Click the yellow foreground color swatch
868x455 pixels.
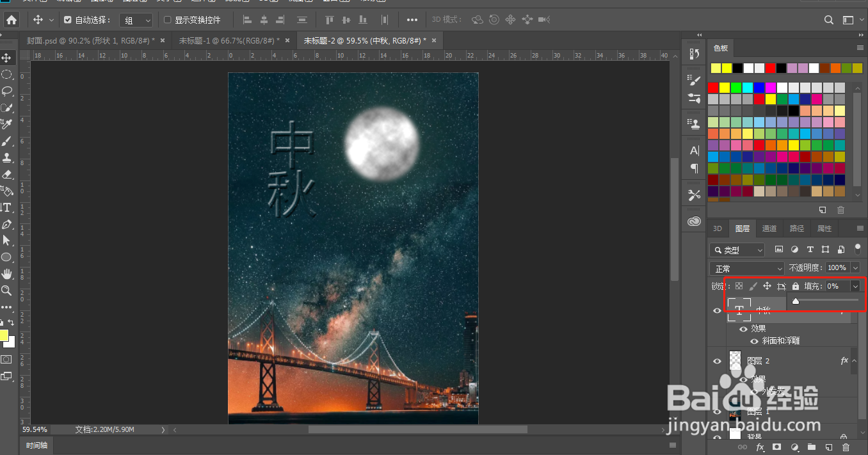4,335
